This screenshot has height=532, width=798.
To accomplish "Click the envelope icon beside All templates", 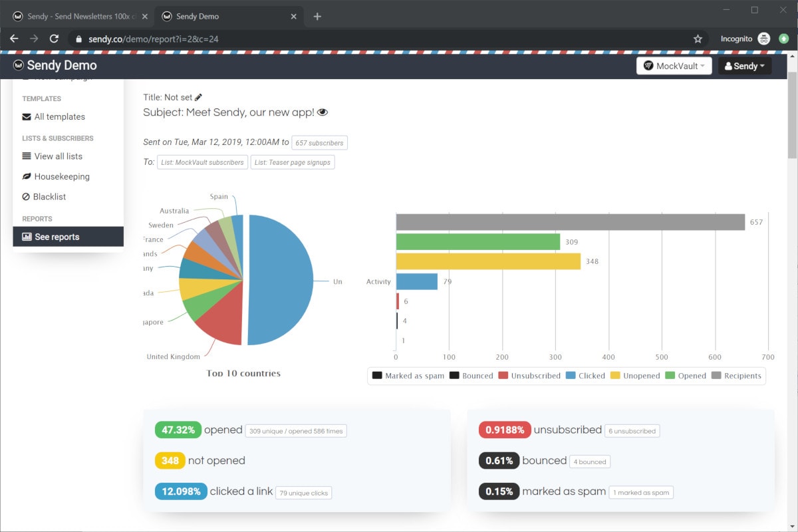I will tap(27, 117).
